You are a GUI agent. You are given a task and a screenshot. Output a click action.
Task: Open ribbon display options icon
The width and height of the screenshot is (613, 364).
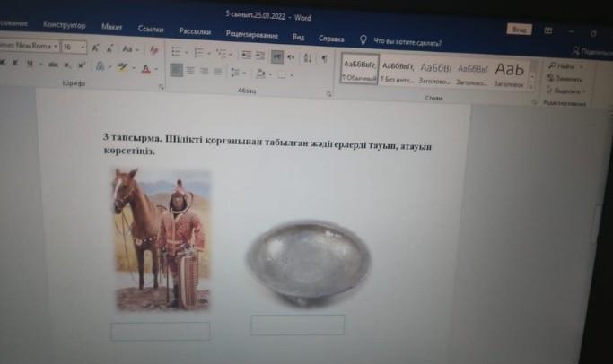click(x=548, y=30)
